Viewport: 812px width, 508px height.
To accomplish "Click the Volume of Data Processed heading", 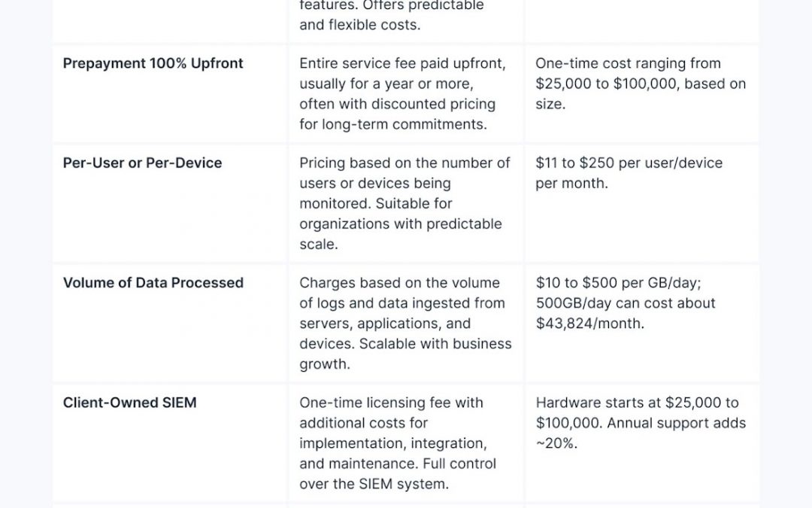I will 153,282.
